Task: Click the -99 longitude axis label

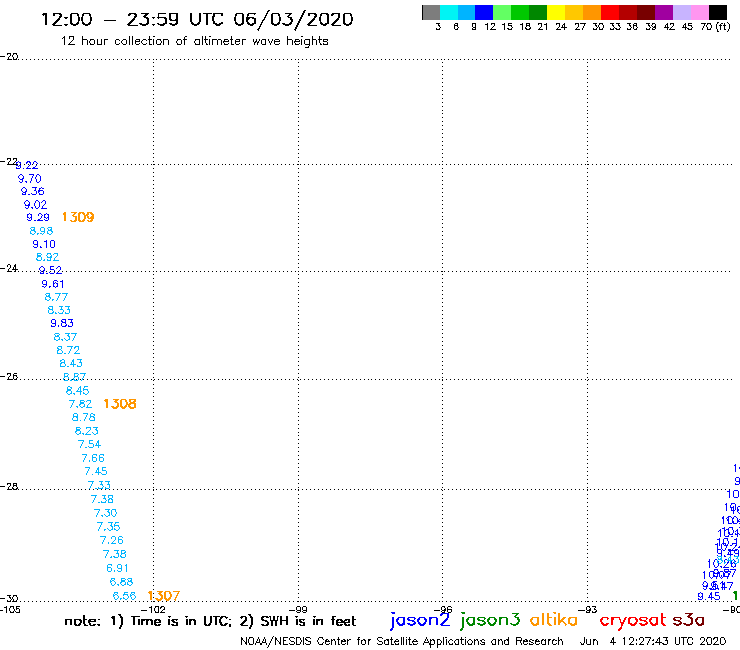Action: point(298,609)
